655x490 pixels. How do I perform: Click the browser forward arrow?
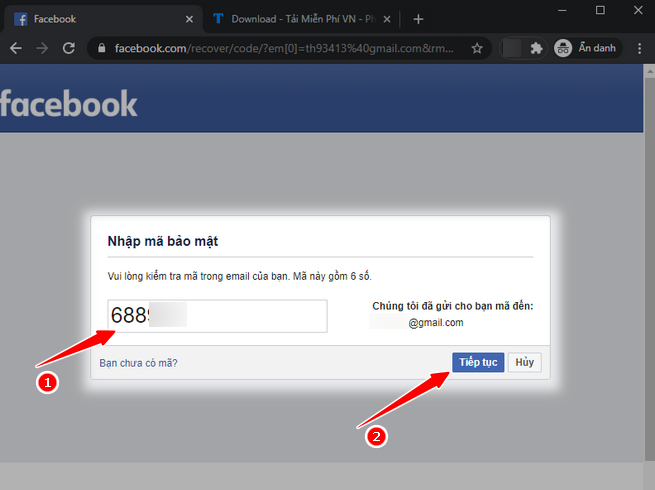coord(42,48)
